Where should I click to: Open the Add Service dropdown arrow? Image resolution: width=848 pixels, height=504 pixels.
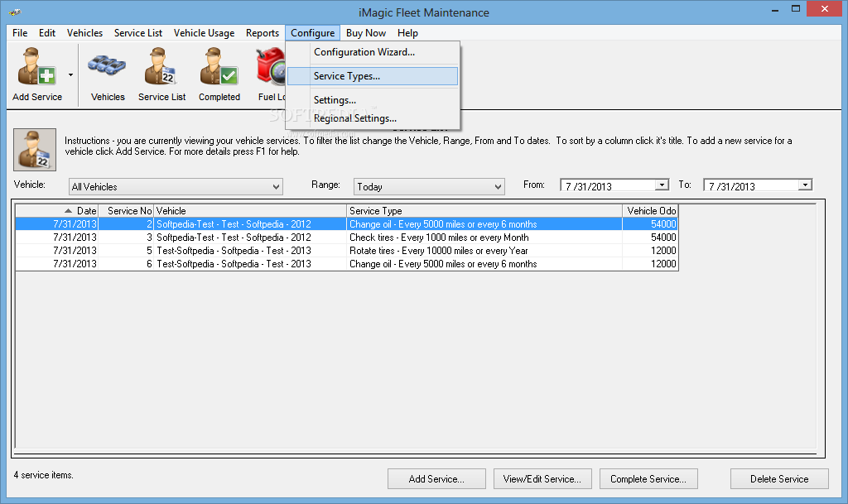point(71,74)
